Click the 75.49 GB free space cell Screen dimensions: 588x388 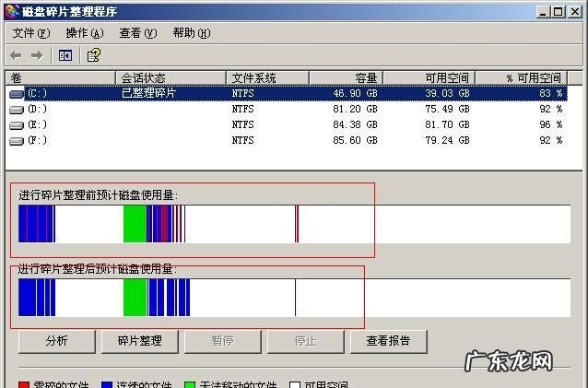click(447, 109)
